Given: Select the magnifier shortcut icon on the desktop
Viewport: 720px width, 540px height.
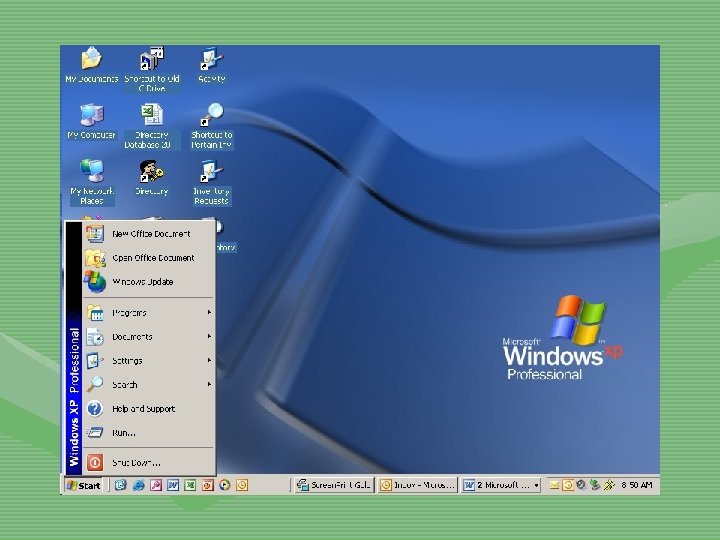Looking at the screenshot, I should click(x=211, y=126).
